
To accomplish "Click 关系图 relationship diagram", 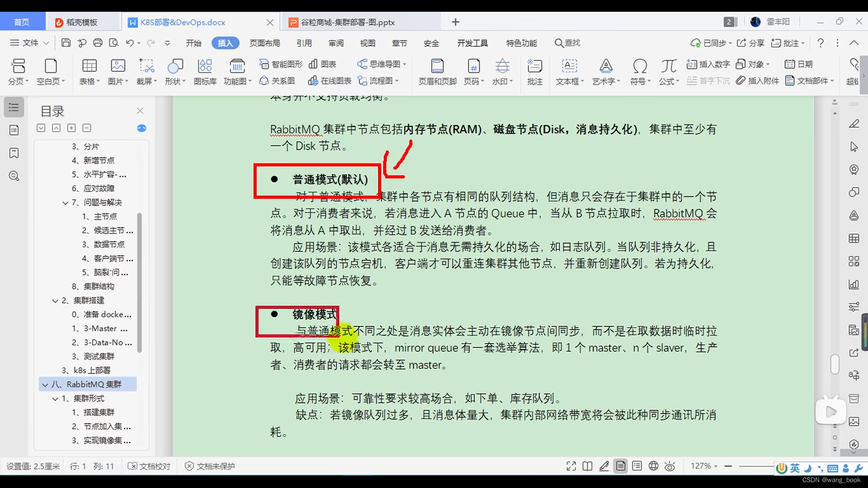I will [x=277, y=81].
